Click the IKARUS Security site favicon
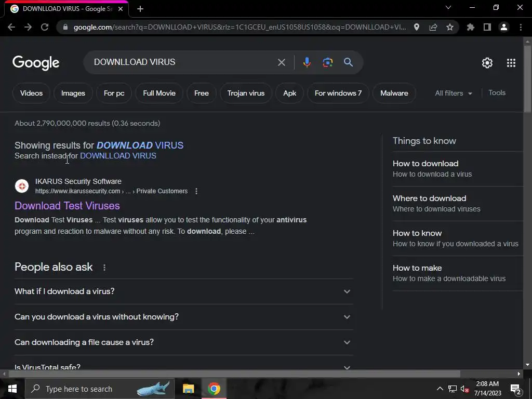 (22, 186)
